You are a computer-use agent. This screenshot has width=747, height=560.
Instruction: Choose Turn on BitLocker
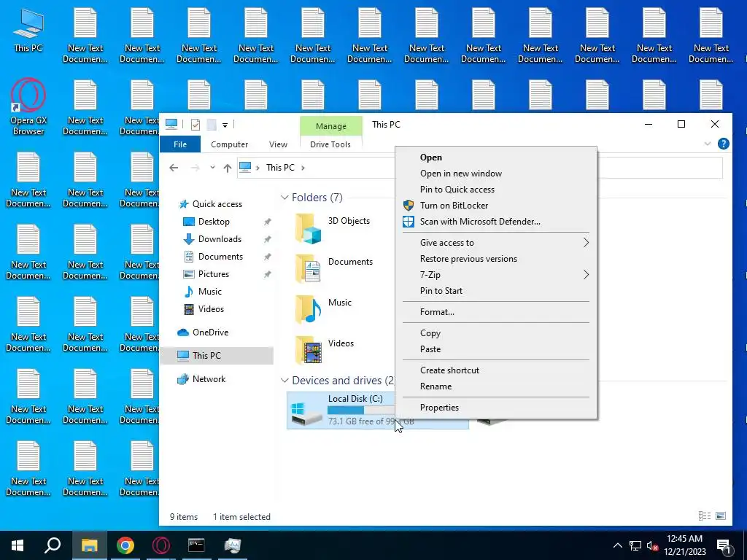pos(496,206)
